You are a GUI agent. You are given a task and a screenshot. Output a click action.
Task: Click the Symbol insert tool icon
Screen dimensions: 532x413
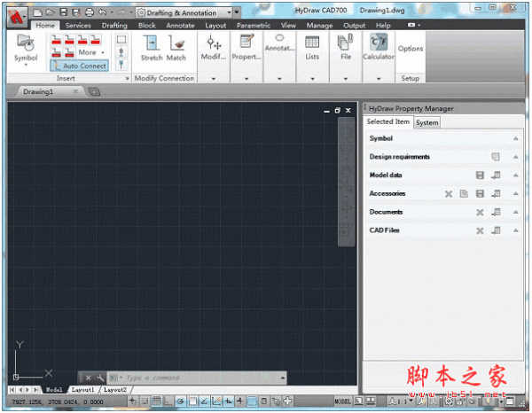[x=26, y=44]
